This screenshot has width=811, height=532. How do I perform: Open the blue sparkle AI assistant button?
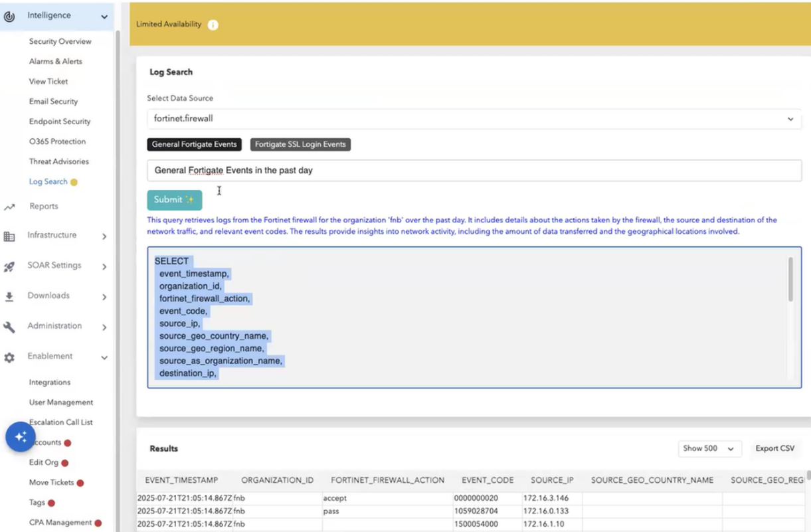click(21, 437)
